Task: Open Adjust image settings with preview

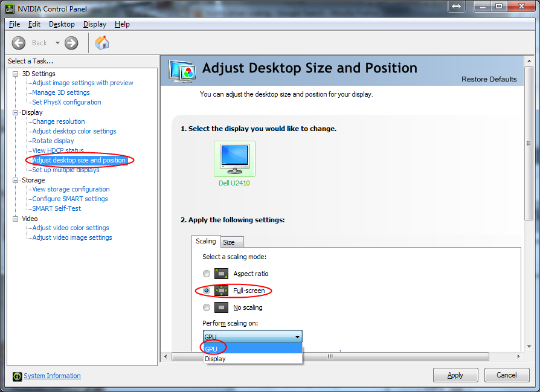Action: (x=83, y=83)
